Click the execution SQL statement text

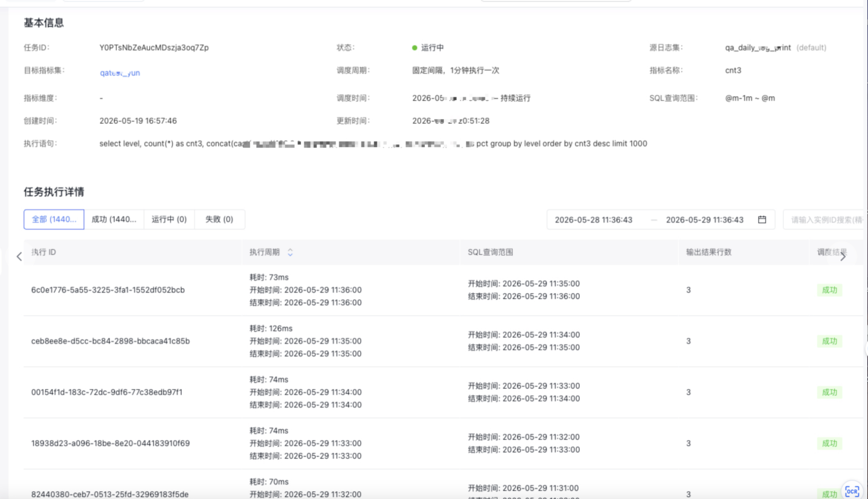[373, 144]
